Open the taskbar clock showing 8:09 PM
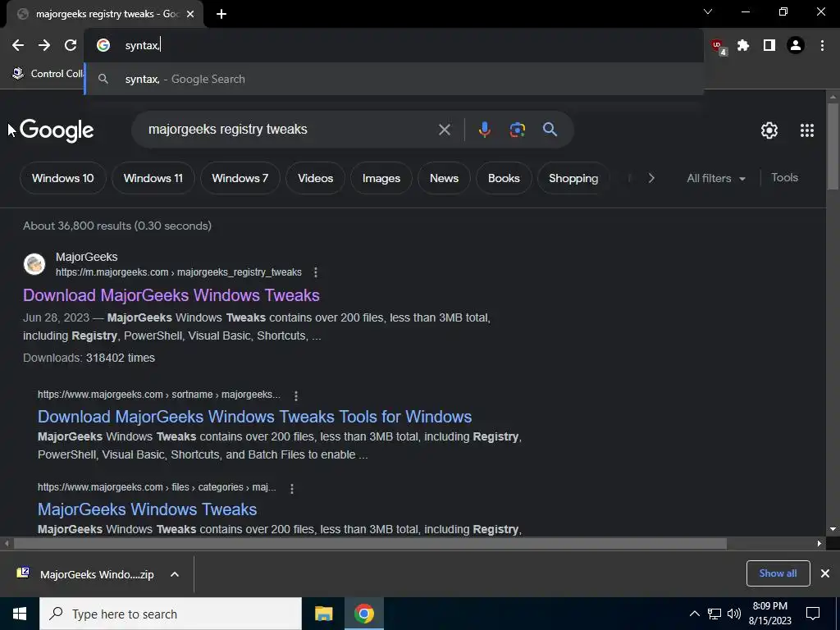This screenshot has height=630, width=840. click(769, 614)
